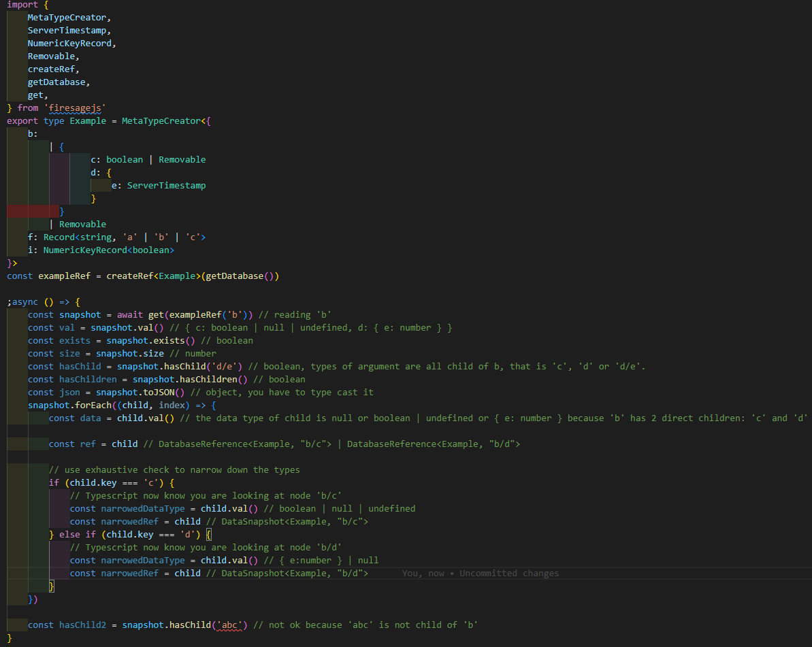Click 'e: ServerTimestamp' property line
This screenshot has width=812, height=647.
(x=159, y=186)
